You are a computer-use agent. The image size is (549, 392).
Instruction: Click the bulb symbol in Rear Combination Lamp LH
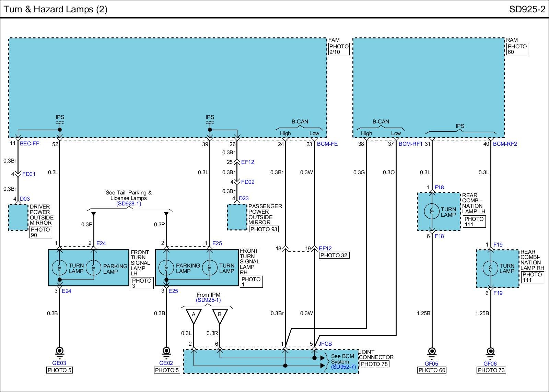pyautogui.click(x=432, y=211)
